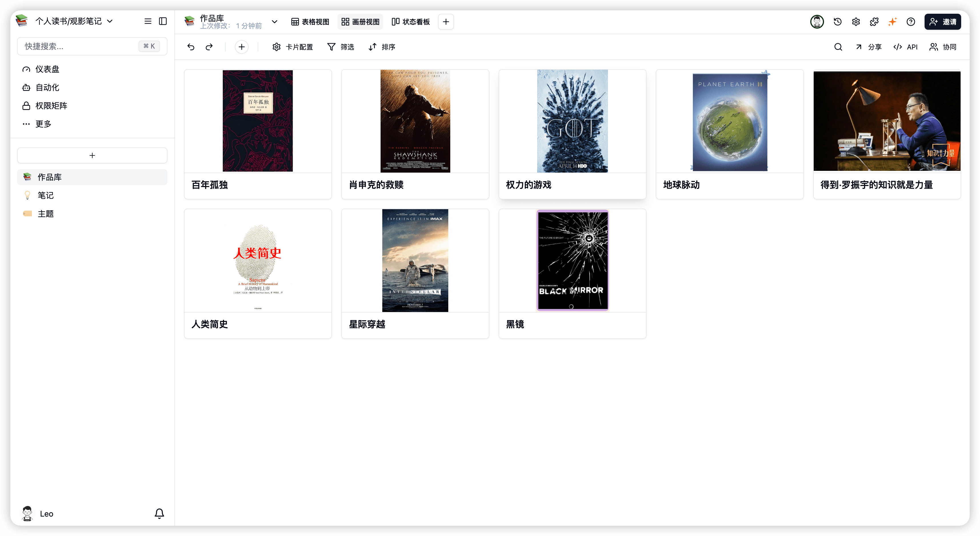Add new table with sidebar plus button
Image resolution: width=980 pixels, height=536 pixels.
pos(92,155)
